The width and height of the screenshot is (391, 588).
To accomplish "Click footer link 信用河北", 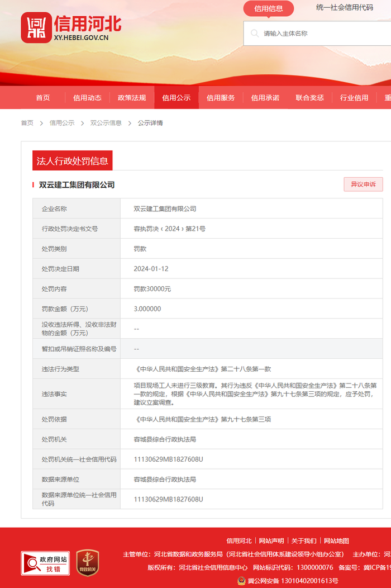I will [239, 540].
